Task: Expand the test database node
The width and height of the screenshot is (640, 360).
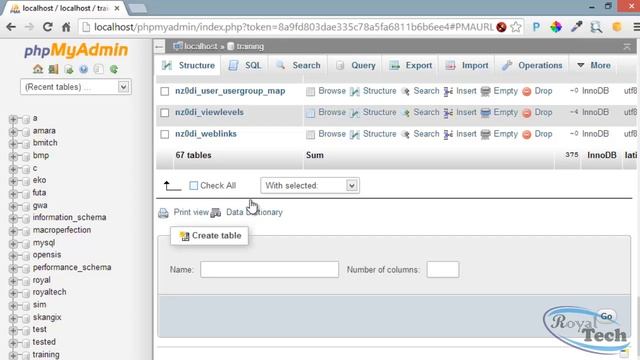Action: (13, 330)
